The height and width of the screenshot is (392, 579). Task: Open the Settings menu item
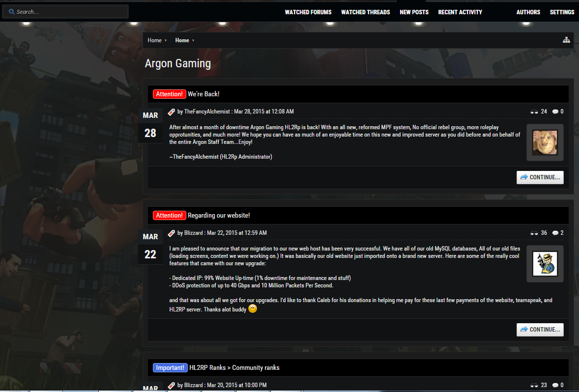562,12
